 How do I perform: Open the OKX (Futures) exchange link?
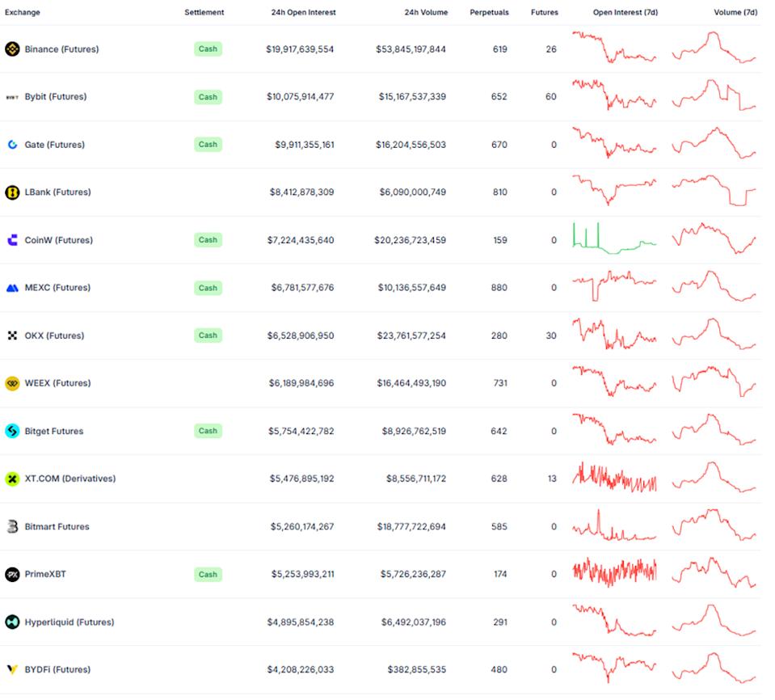(x=54, y=335)
